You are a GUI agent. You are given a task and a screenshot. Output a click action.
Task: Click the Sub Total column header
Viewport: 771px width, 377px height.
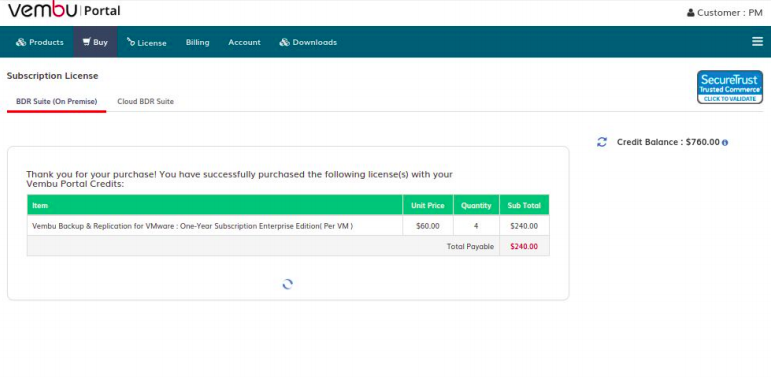tap(524, 205)
